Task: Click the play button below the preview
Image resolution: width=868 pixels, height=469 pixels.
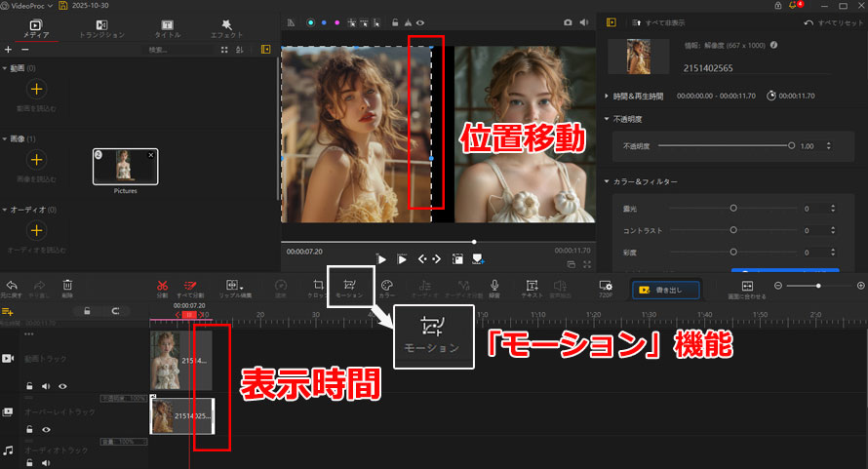Action: tap(381, 259)
